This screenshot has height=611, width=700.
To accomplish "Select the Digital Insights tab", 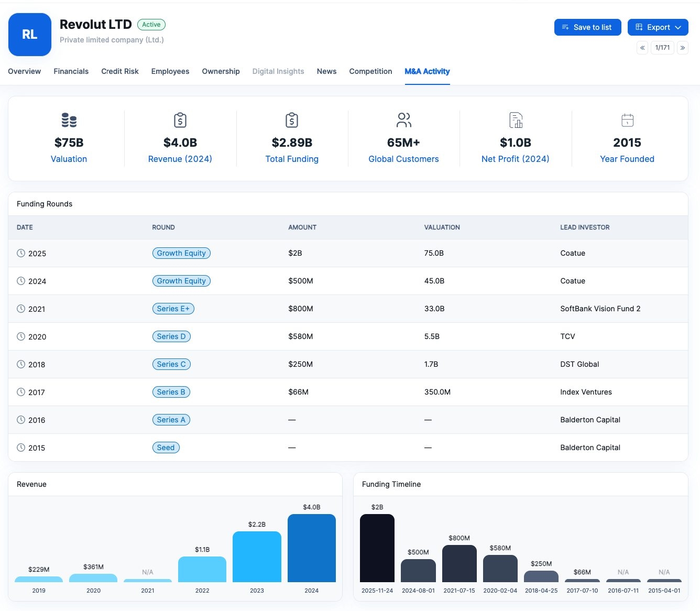I will click(x=278, y=71).
